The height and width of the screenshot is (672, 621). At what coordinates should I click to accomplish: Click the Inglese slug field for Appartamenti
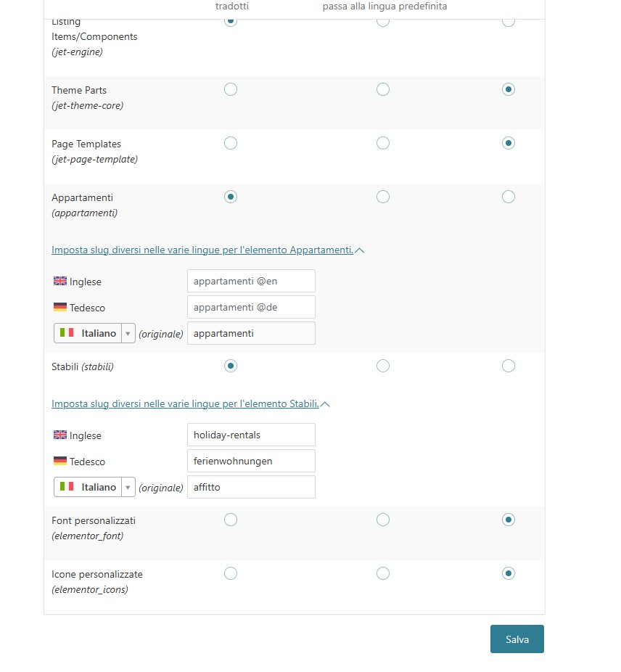coord(251,281)
